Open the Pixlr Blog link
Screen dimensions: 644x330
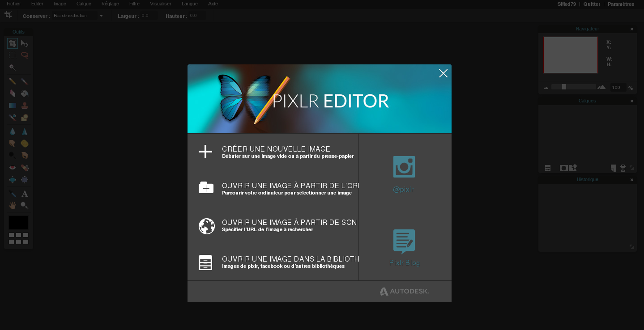click(405, 248)
